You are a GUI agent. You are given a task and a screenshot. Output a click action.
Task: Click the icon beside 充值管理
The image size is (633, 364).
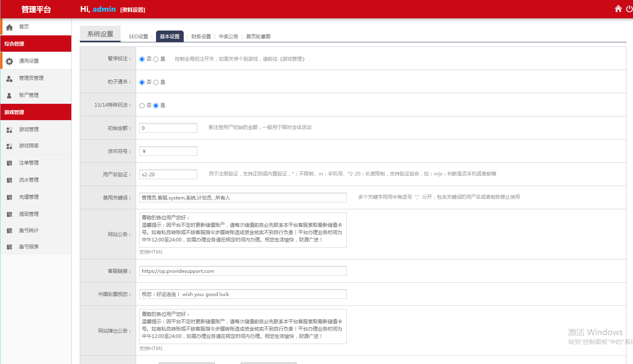pyautogui.click(x=9, y=197)
